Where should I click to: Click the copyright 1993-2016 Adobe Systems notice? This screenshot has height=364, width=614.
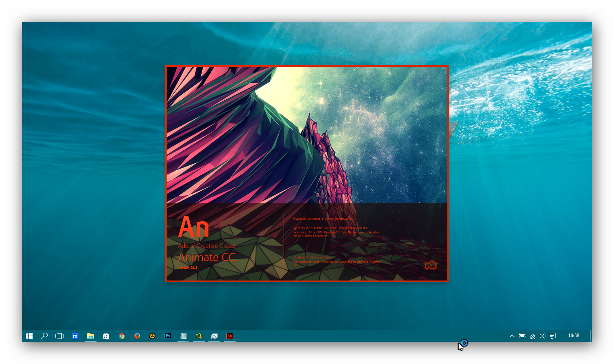pyautogui.click(x=336, y=232)
